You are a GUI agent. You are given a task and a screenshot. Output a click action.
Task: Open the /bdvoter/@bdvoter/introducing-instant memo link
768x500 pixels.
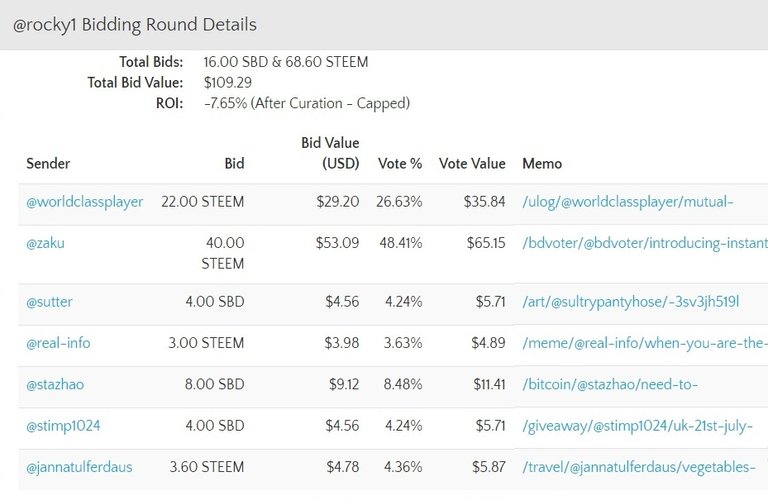tap(645, 243)
